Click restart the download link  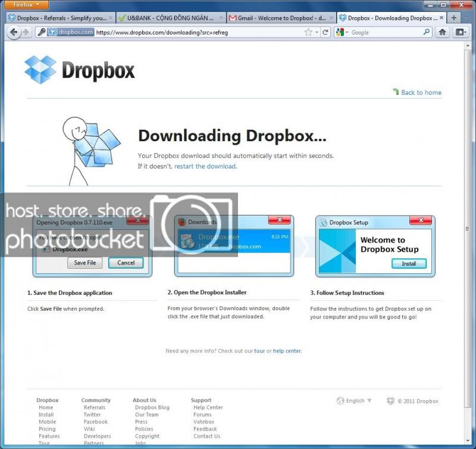click(205, 166)
